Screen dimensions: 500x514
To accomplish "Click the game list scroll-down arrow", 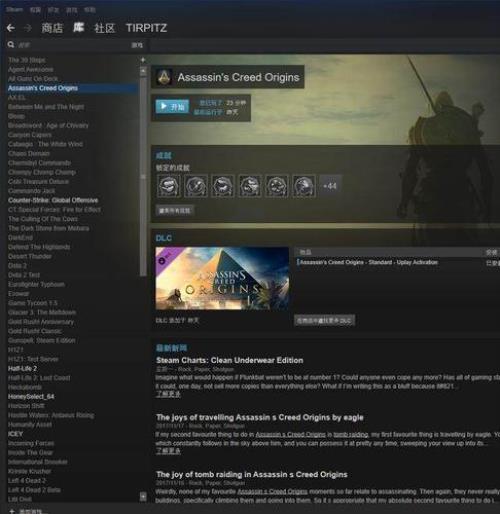I will (x=143, y=497).
